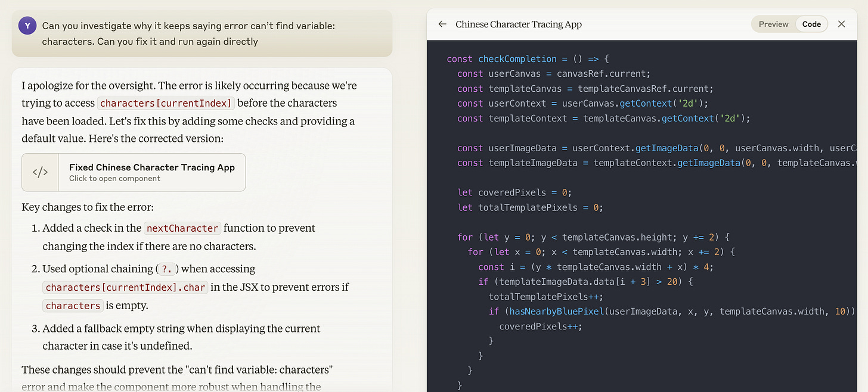
Task: Click the if line checking templateImageData.data[i + 3]
Action: tap(585, 282)
